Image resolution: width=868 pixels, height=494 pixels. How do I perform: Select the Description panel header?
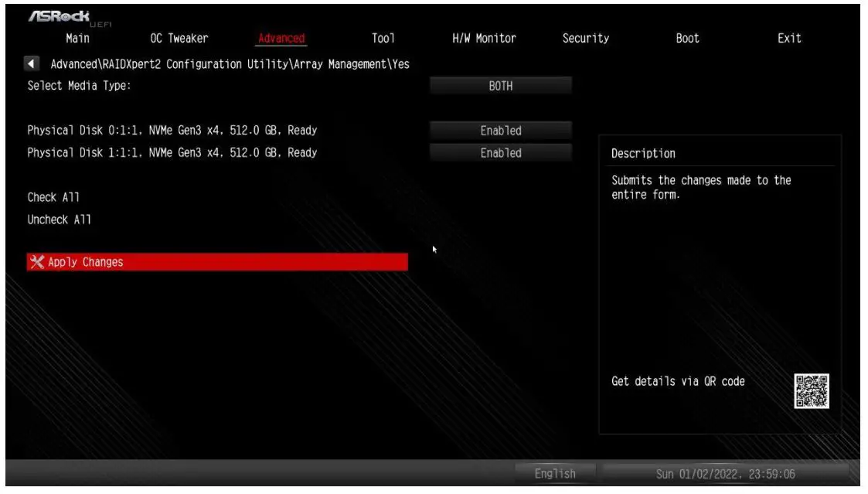pyautogui.click(x=643, y=153)
